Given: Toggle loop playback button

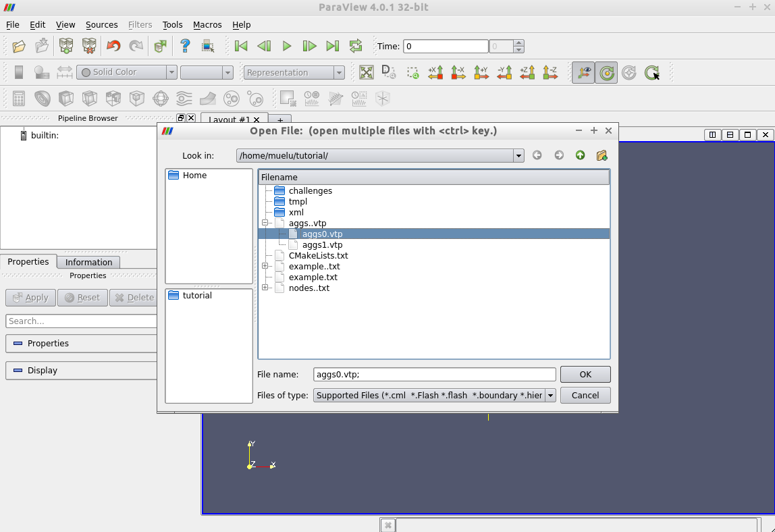Looking at the screenshot, I should (355, 46).
